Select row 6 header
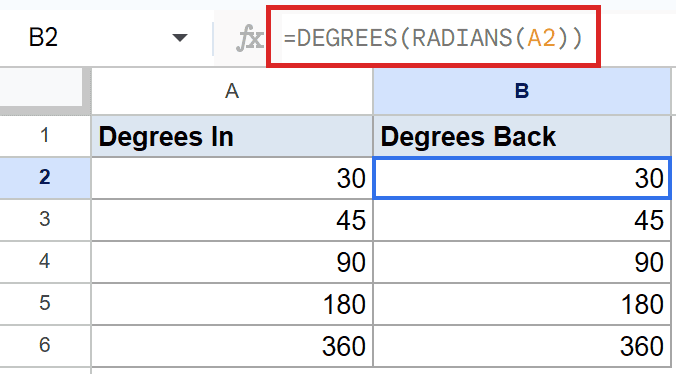The width and height of the screenshot is (676, 374). [45, 345]
